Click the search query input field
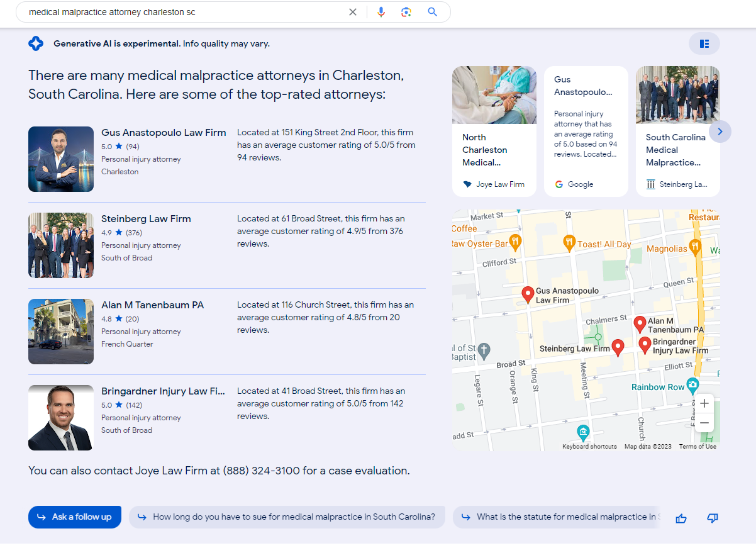 (x=186, y=12)
